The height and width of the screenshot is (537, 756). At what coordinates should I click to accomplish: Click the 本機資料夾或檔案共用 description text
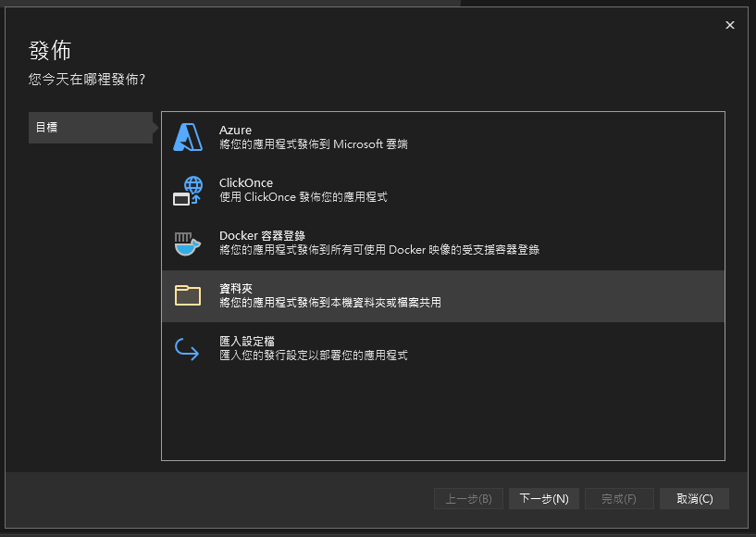[329, 303]
